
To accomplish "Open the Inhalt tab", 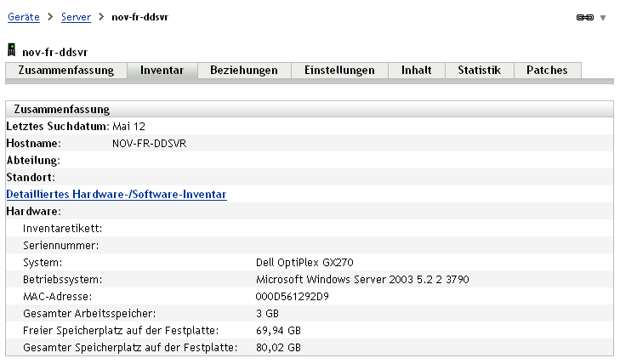I will pyautogui.click(x=417, y=71).
